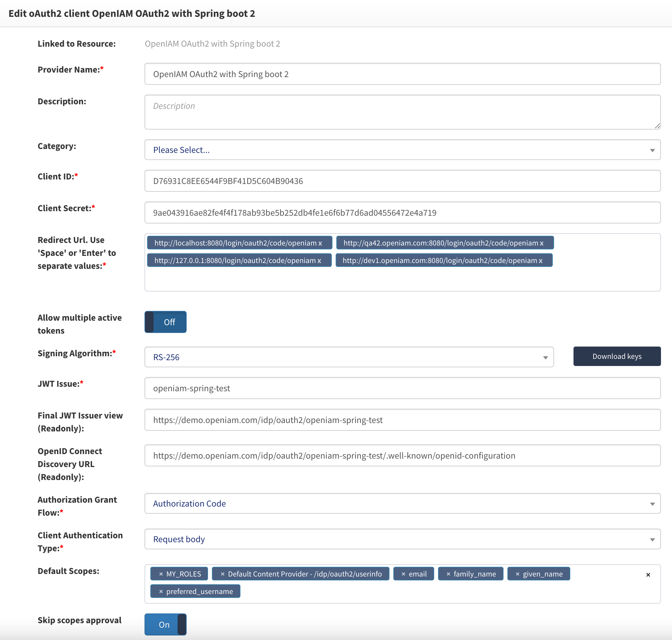The width and height of the screenshot is (672, 640).
Task: Remove the dev1.openiam.com redirect URL tag
Action: (x=540, y=261)
